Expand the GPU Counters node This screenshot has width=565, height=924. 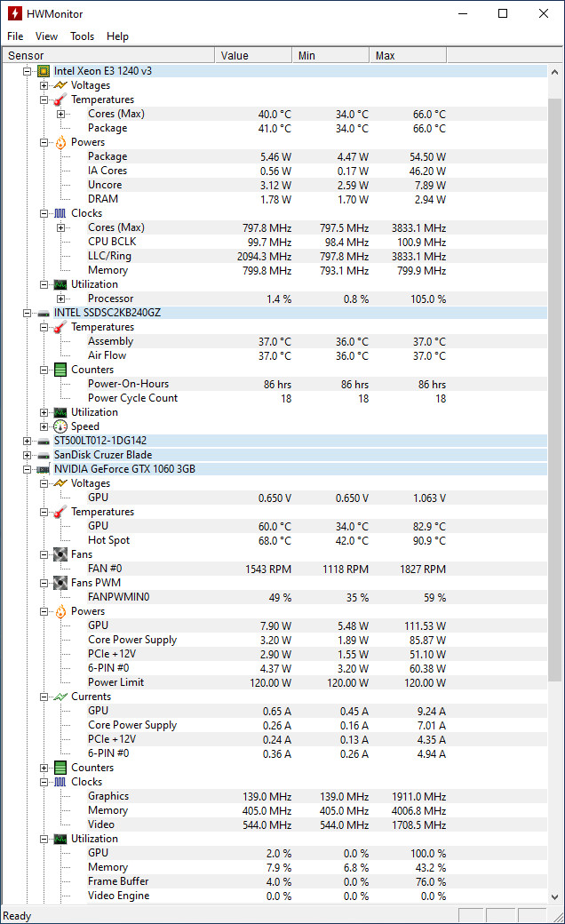[44, 768]
